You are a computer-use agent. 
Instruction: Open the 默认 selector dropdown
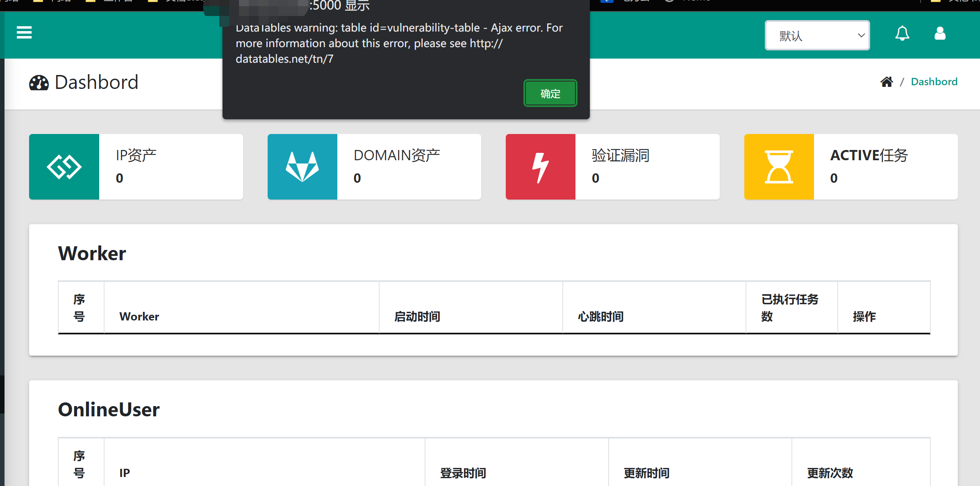click(817, 35)
